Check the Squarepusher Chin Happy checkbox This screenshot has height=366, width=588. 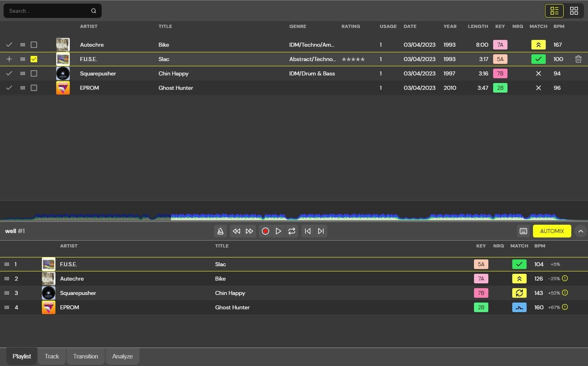pyautogui.click(x=34, y=73)
